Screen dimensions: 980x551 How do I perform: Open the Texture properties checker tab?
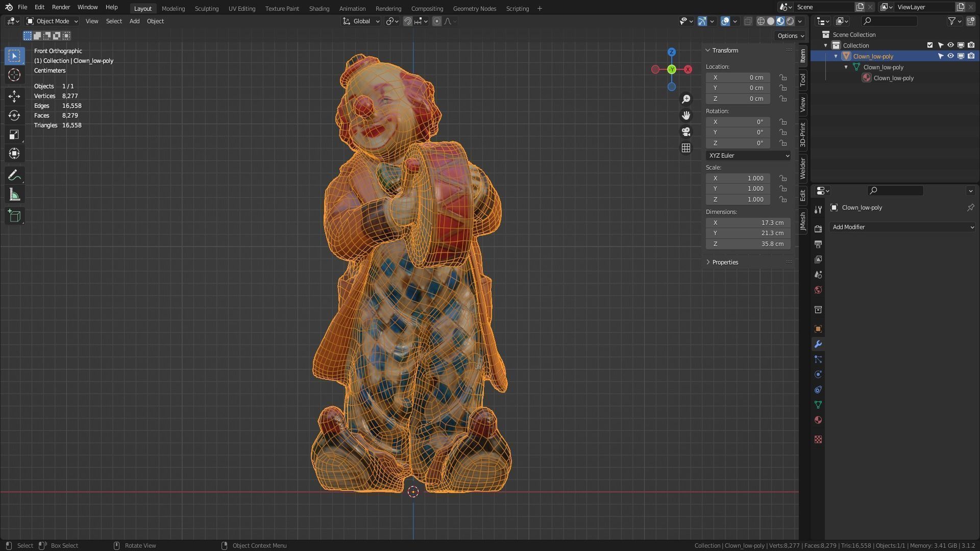click(818, 439)
